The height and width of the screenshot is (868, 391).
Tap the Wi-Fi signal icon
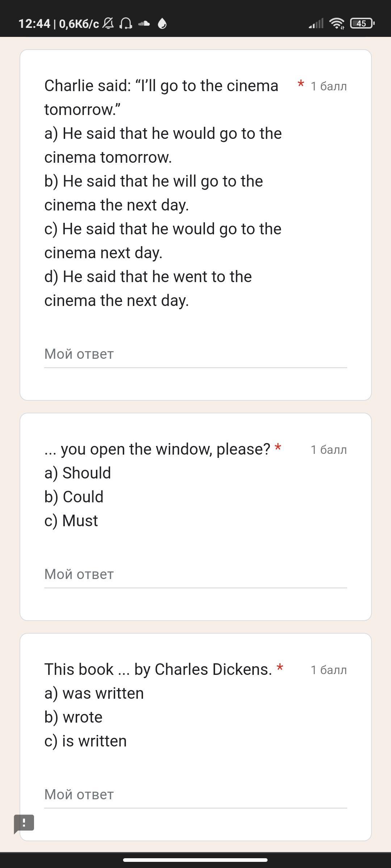337,24
